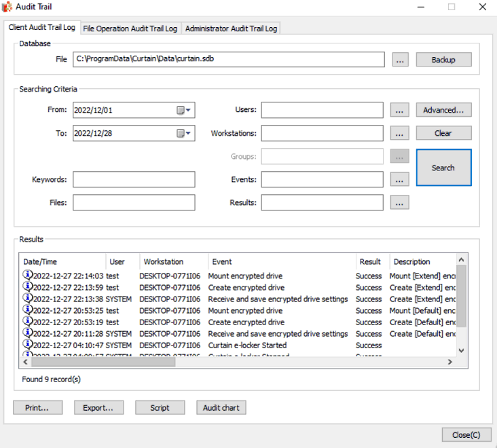Screen dimensions: 497x448
Task: Click the Backup button
Action: click(x=443, y=60)
